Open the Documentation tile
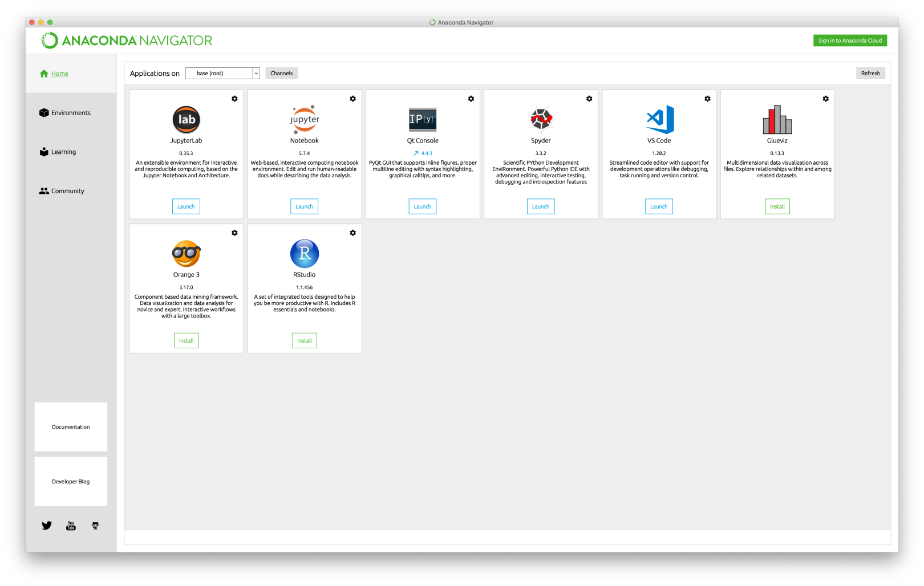 coord(71,427)
